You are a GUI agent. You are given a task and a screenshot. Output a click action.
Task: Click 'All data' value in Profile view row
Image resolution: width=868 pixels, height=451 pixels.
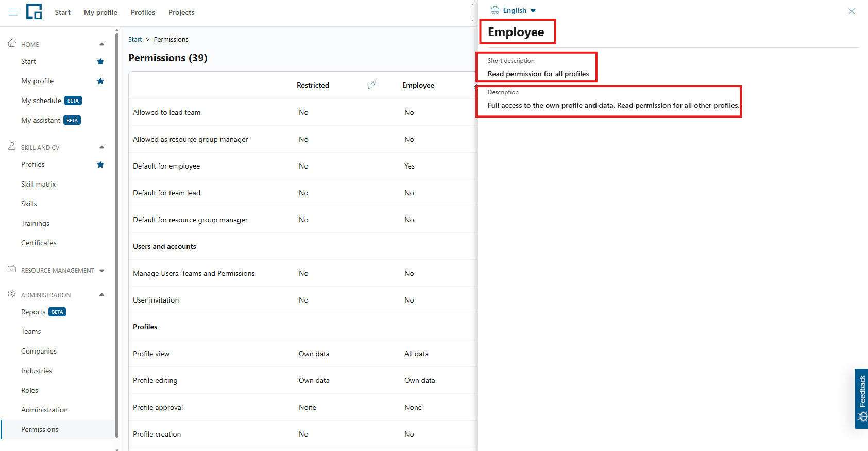pos(417,354)
